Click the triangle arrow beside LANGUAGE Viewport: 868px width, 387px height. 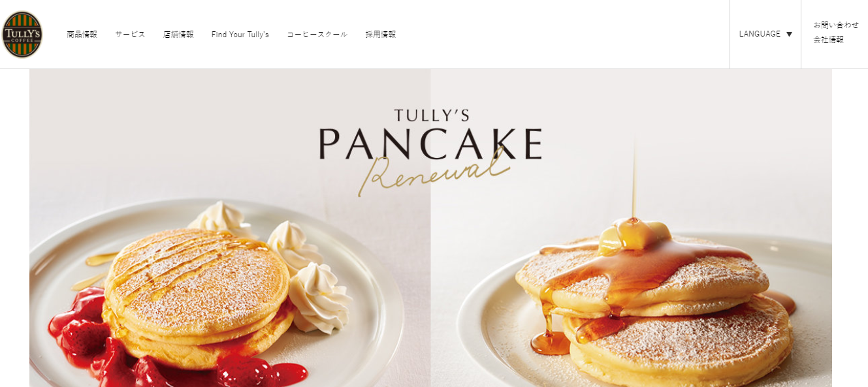tap(789, 34)
